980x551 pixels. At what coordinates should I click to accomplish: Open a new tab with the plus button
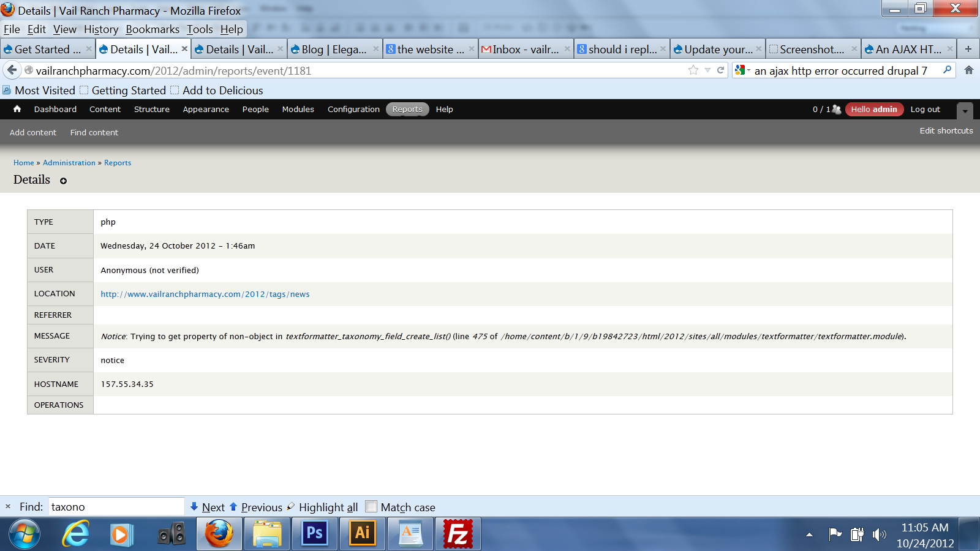tap(968, 49)
